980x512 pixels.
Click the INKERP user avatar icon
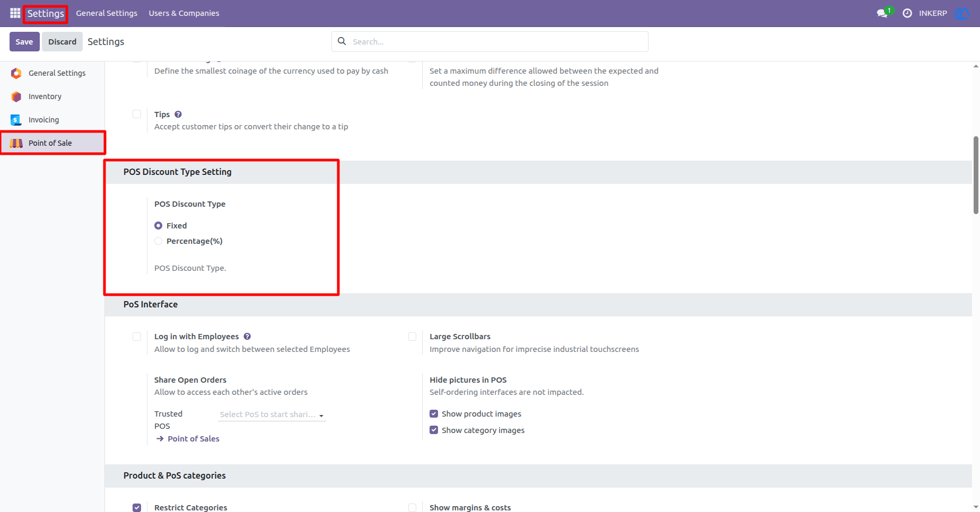tap(961, 13)
